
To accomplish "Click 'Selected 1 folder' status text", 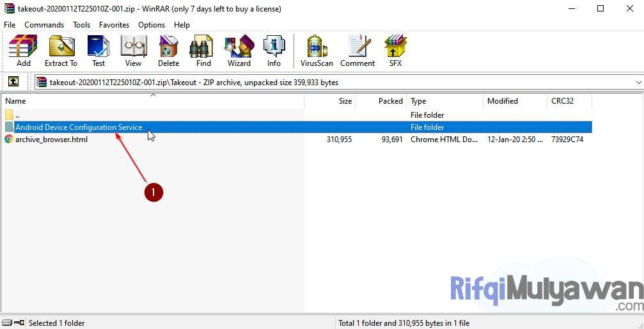I will pyautogui.click(x=57, y=323).
